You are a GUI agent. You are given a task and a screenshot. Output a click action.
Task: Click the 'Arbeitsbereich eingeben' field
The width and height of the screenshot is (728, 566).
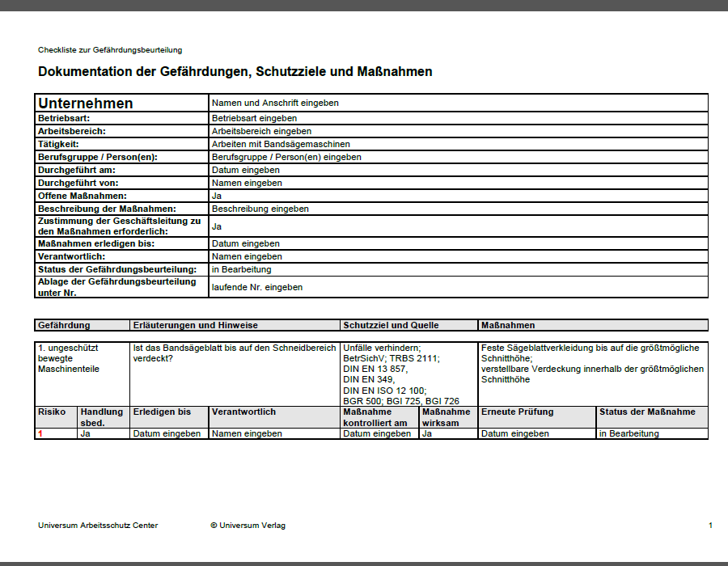[x=459, y=131]
